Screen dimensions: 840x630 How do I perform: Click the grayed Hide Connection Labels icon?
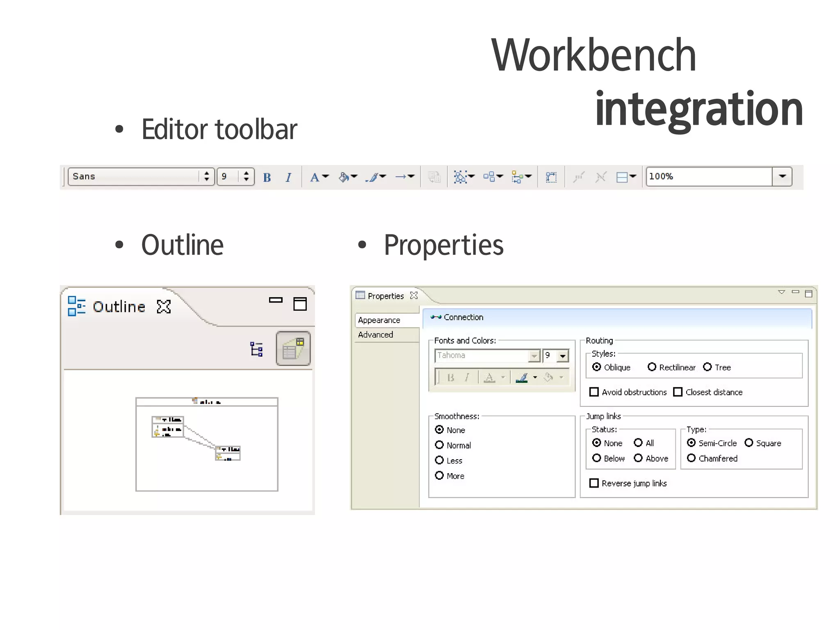pos(601,177)
